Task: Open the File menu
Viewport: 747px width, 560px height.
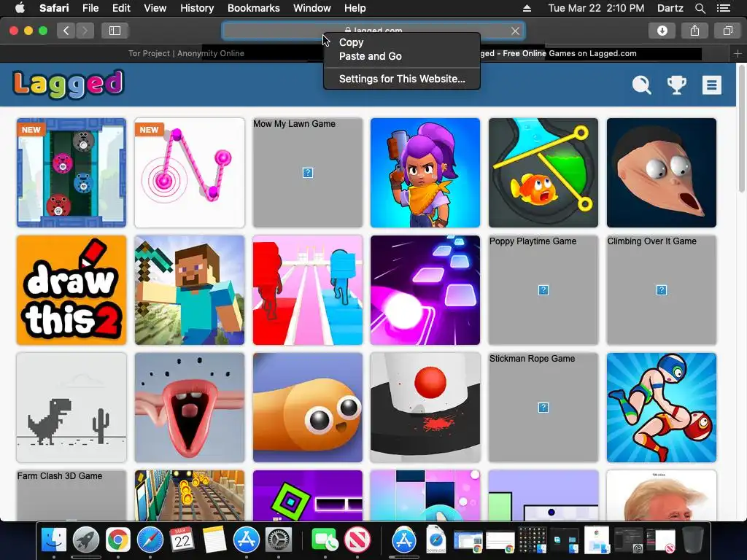Action: [x=90, y=8]
